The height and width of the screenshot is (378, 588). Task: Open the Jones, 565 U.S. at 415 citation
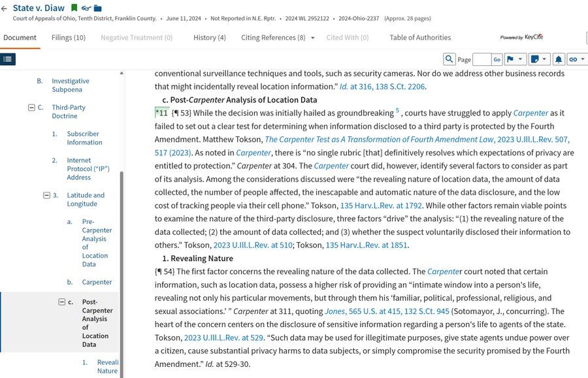coord(387,311)
